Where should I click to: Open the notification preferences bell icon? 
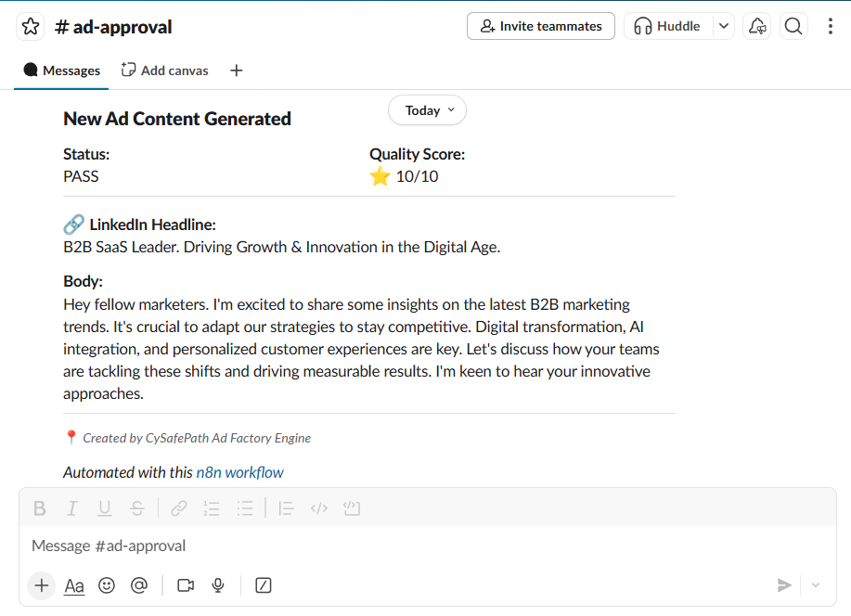click(x=757, y=27)
